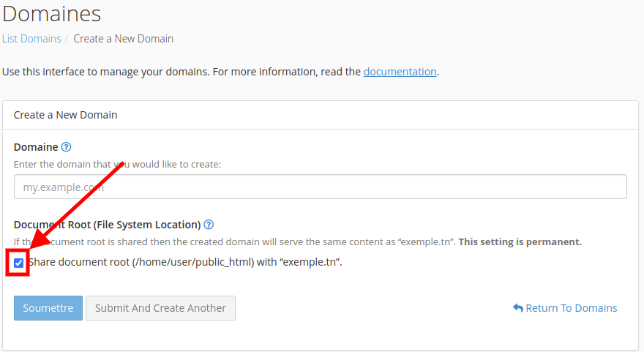
Task: Click the Share document root label text
Action: point(185,262)
